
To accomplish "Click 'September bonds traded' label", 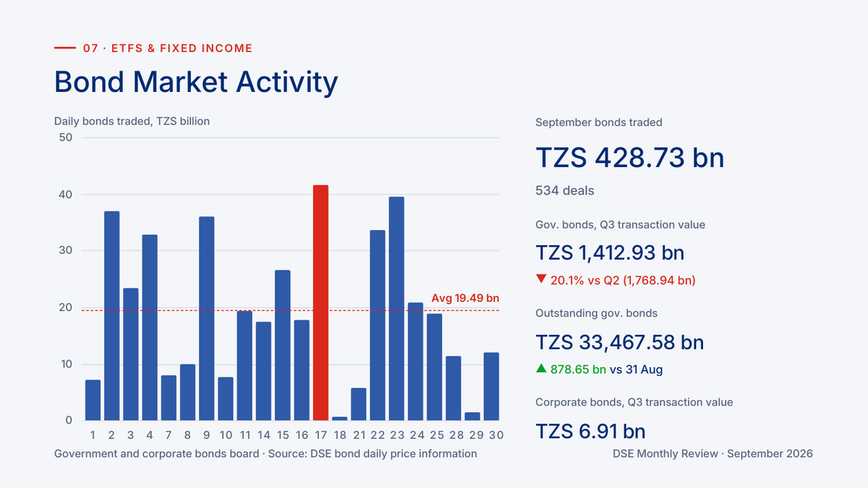I will click(x=599, y=122).
